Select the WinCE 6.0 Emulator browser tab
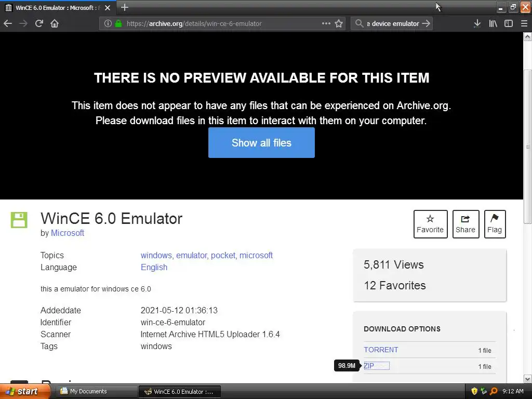The width and height of the screenshot is (532, 399). [x=58, y=7]
